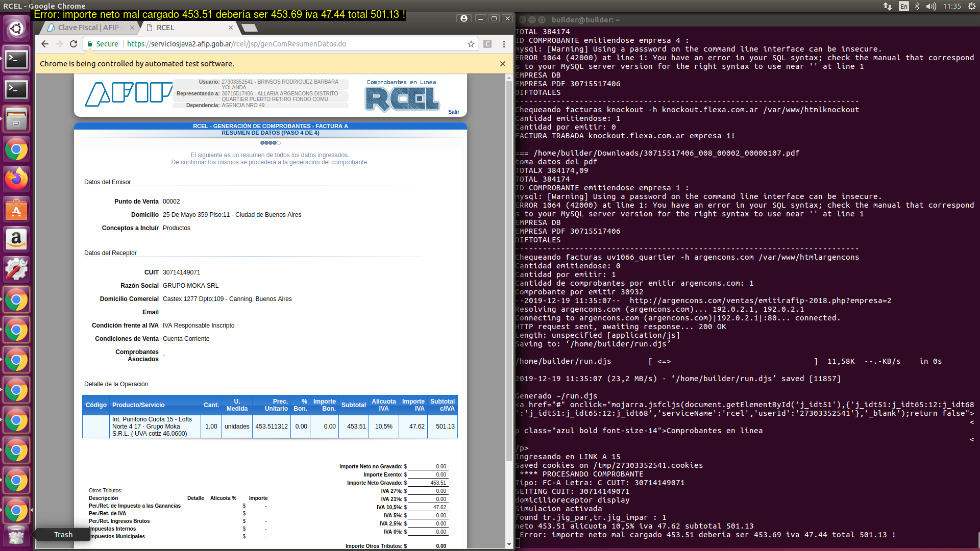The width and height of the screenshot is (980, 551).
Task: Reload the RCEL page
Action: click(x=73, y=44)
